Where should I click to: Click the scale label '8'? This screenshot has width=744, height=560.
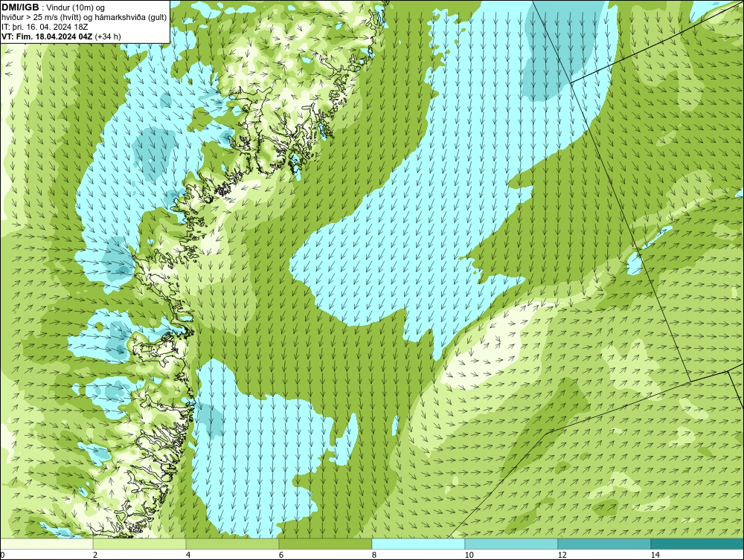pos(374,556)
